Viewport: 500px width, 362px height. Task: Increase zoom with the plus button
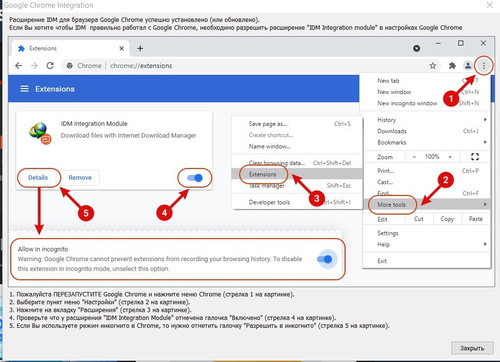(450, 157)
